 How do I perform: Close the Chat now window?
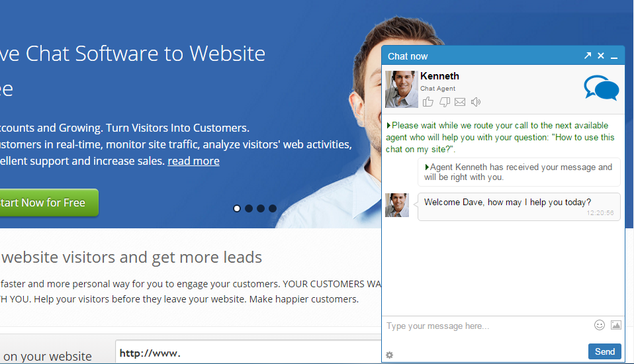click(x=601, y=56)
